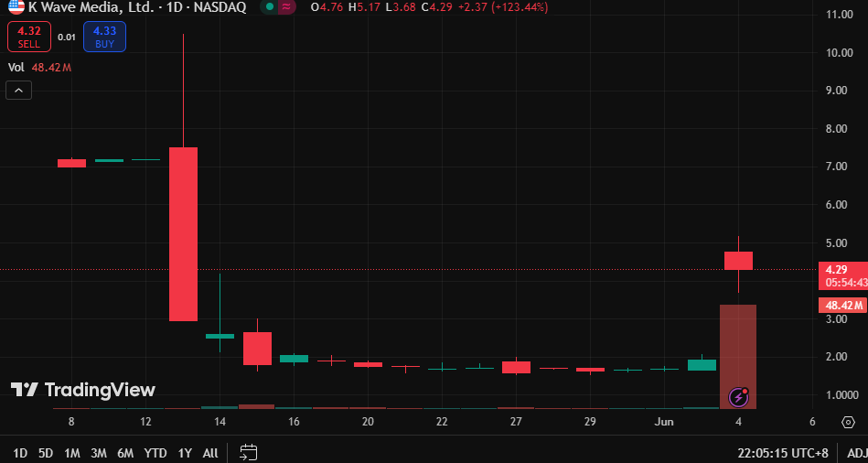Click the tall red volume bar

coord(738,357)
